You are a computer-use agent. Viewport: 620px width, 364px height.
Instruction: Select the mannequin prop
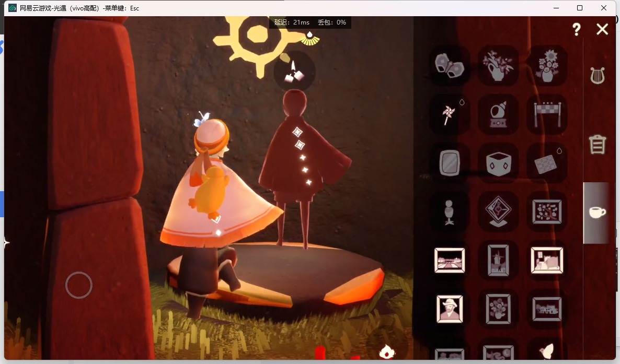click(x=449, y=212)
